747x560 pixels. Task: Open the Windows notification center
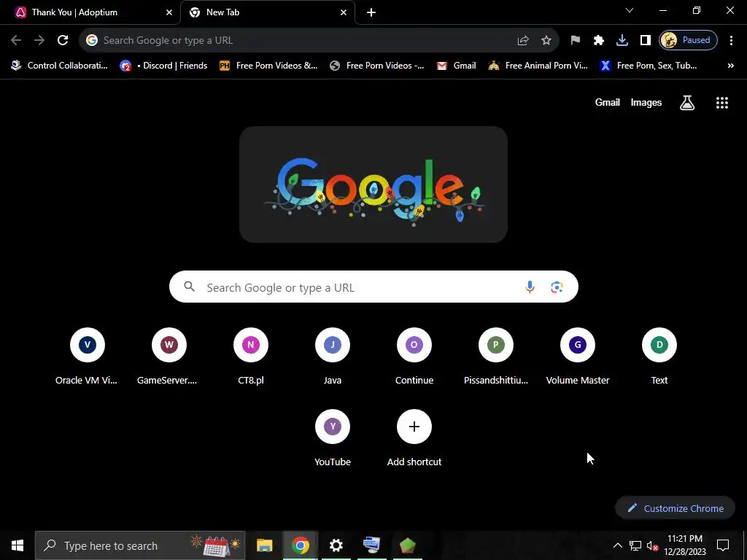[x=723, y=545]
